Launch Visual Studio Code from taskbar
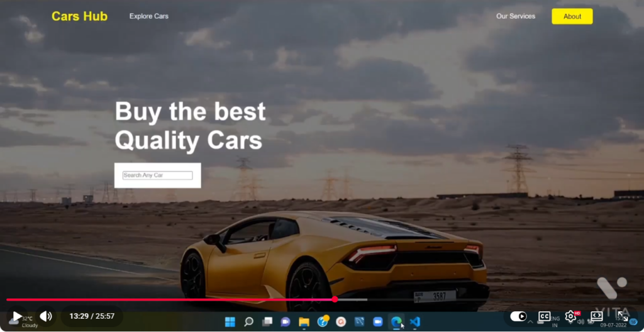The width and height of the screenshot is (644, 332). (x=414, y=322)
